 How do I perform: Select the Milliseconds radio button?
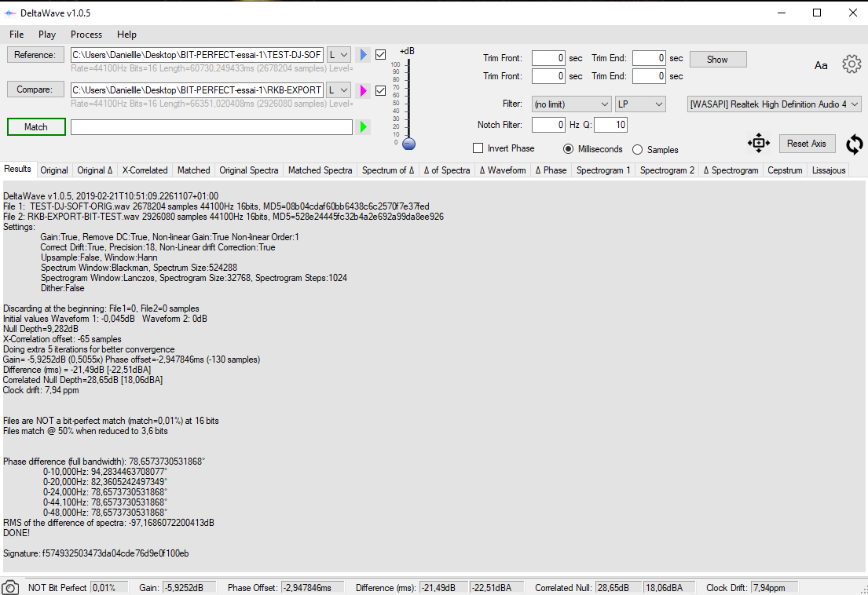click(568, 149)
